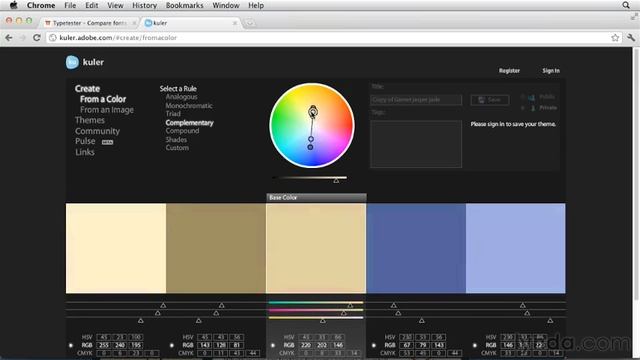Click the dark blue color swatch

(x=416, y=248)
